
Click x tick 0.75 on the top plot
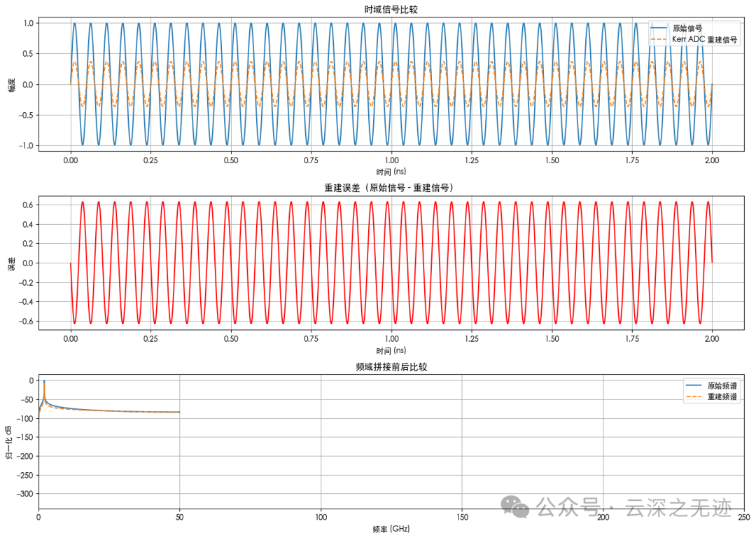coord(311,160)
